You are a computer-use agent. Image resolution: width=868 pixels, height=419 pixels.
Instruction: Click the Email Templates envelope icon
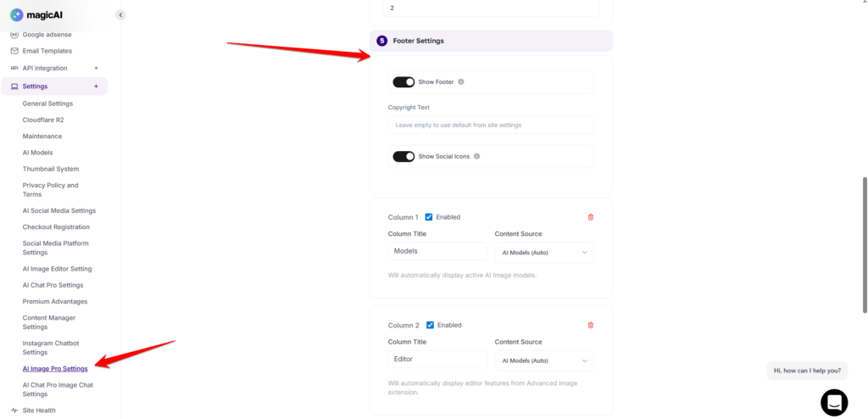pos(14,51)
